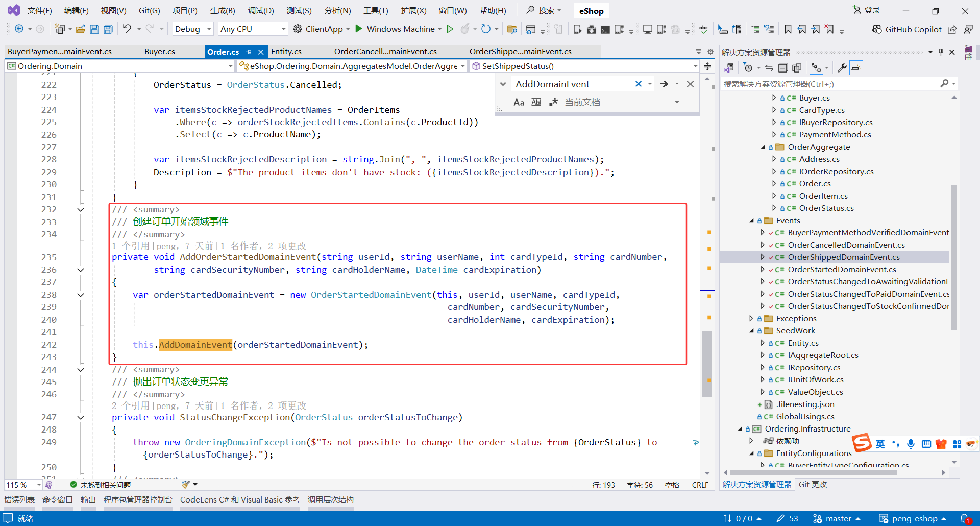Open the 文件(F) menu
Viewport: 980px width, 526px height.
39,11
